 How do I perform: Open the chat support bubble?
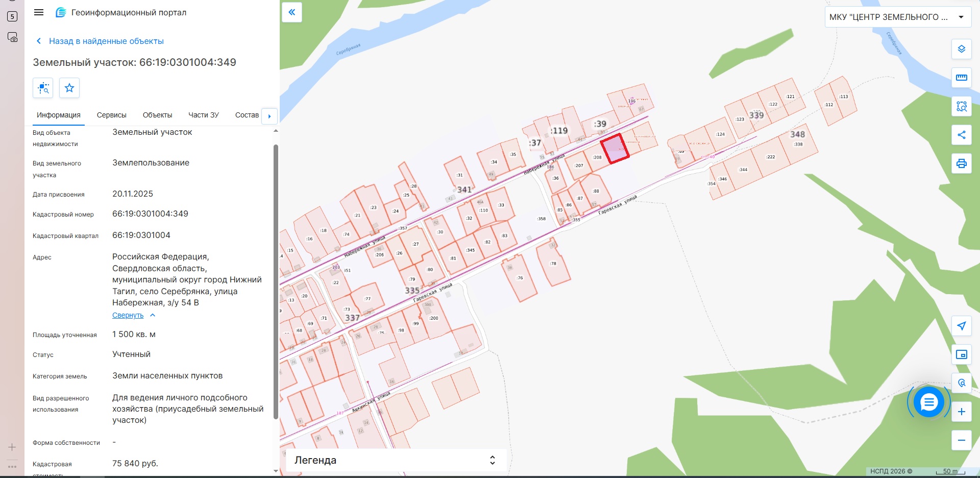pyautogui.click(x=928, y=402)
